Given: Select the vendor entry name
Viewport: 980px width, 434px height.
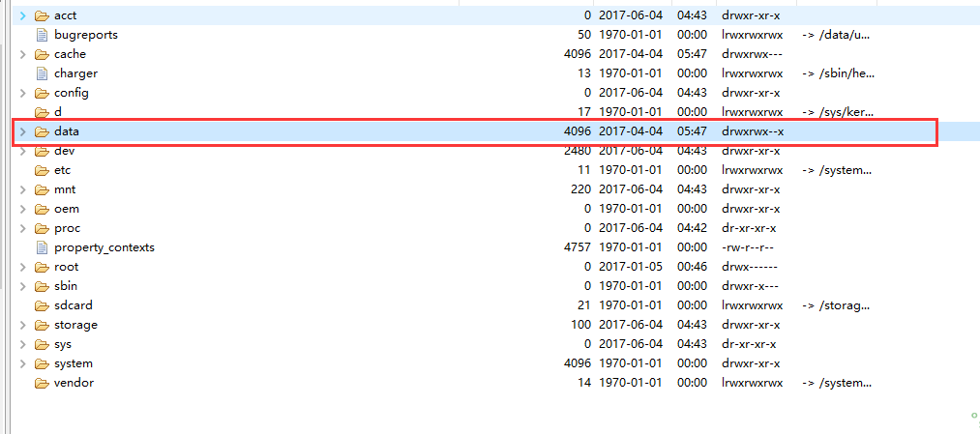Looking at the screenshot, I should point(74,383).
